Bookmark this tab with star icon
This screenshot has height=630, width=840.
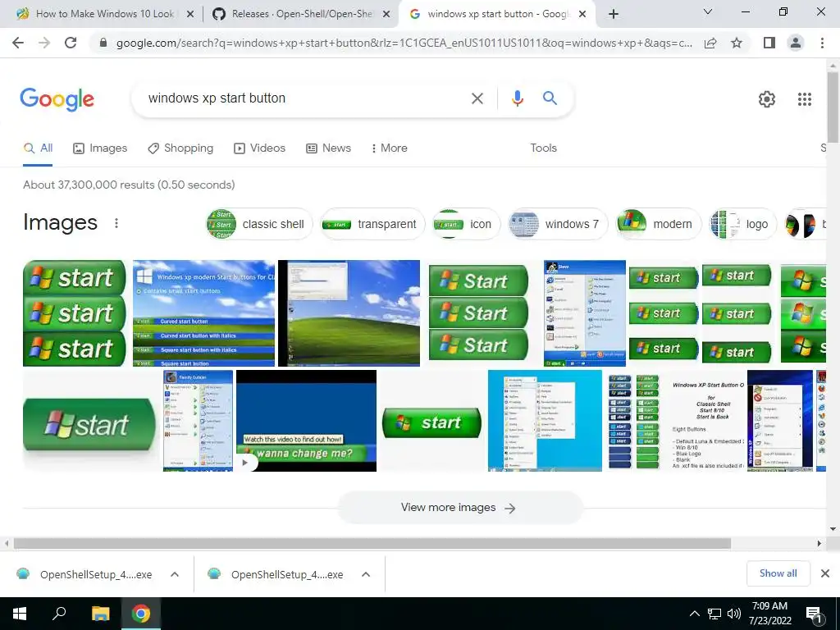point(737,43)
